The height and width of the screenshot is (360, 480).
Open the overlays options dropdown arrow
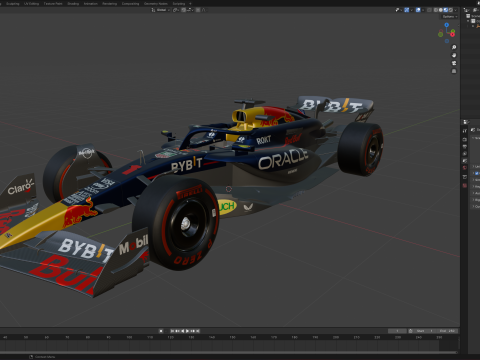tap(423, 10)
